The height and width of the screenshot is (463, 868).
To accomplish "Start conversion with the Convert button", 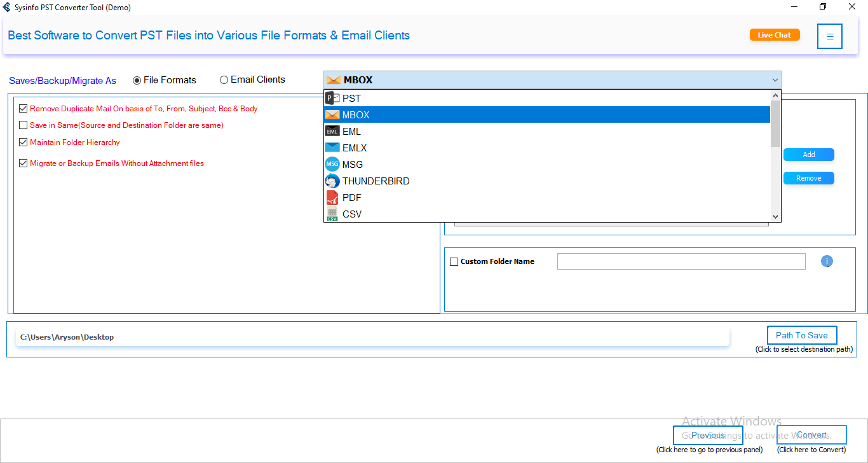I will pos(811,435).
